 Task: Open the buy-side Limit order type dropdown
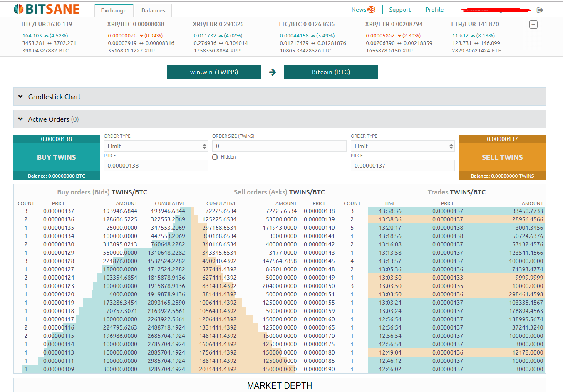click(156, 146)
